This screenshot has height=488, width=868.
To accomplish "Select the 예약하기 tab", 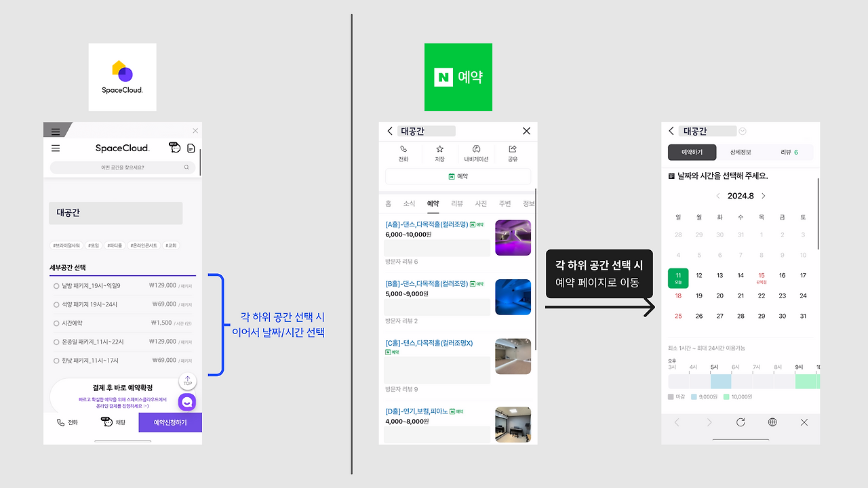I will (x=692, y=152).
